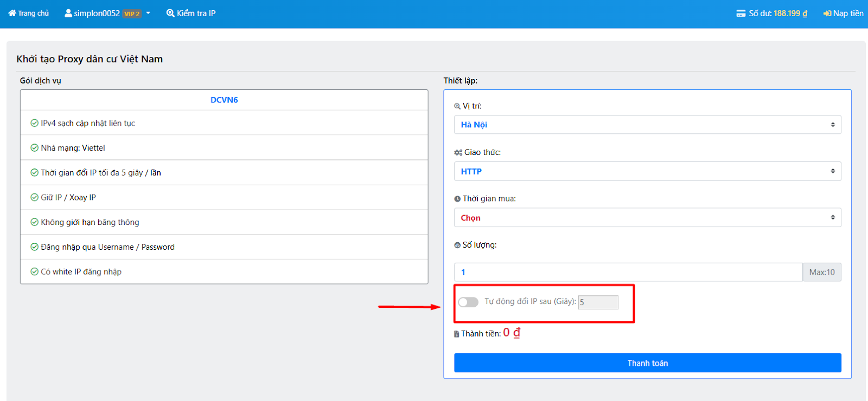Open the Giao thức dropdown showing HTTP
The width and height of the screenshot is (868, 401).
click(648, 171)
